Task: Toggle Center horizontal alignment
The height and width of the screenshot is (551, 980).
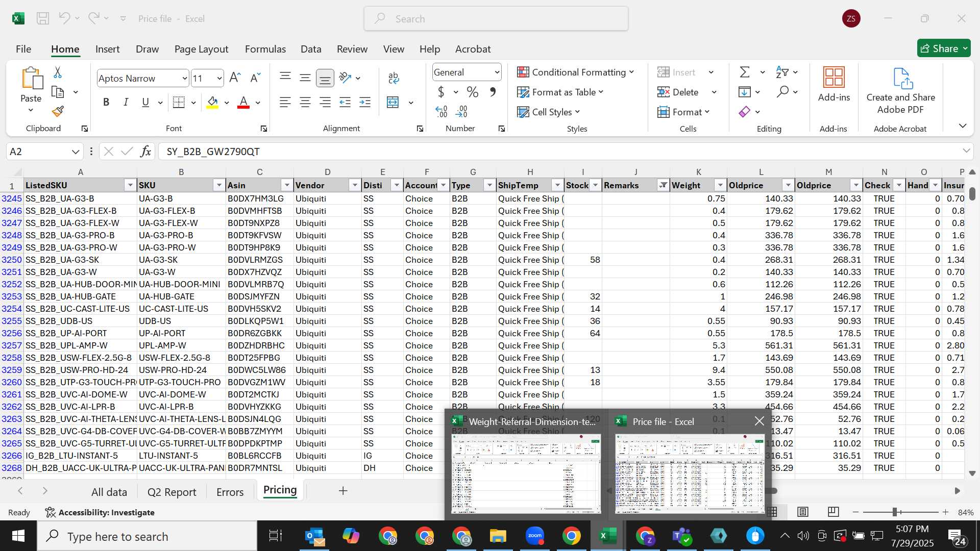Action: (305, 102)
